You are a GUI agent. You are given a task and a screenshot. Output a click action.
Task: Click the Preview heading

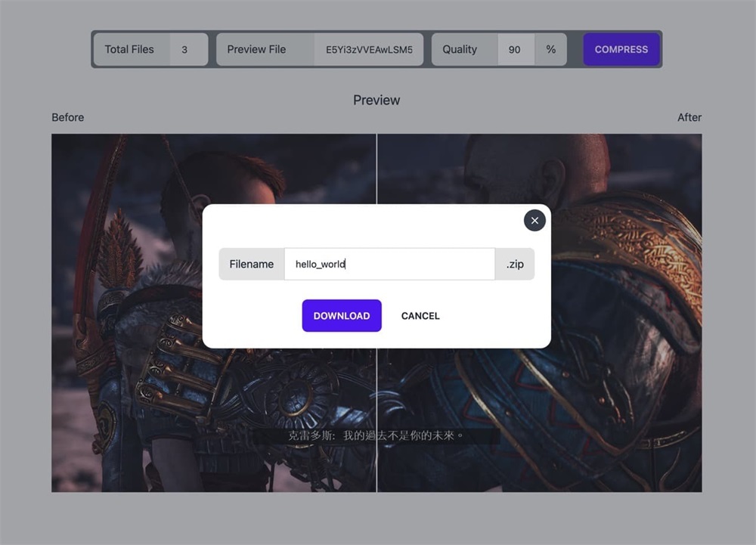376,100
